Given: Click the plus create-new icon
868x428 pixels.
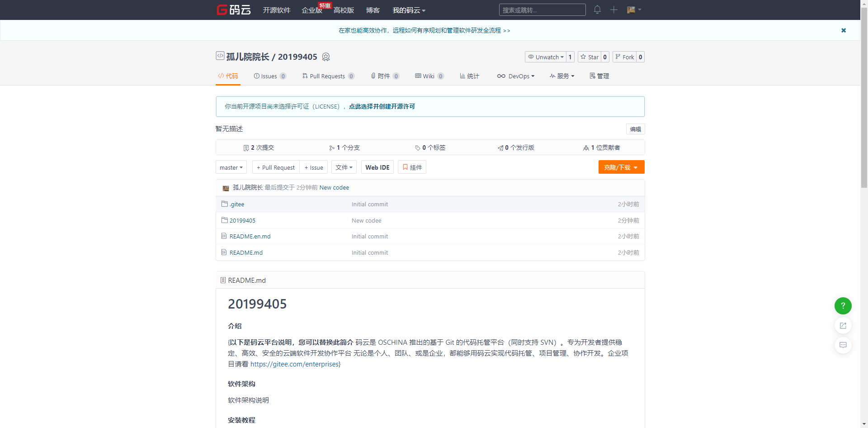Looking at the screenshot, I should [x=613, y=10].
